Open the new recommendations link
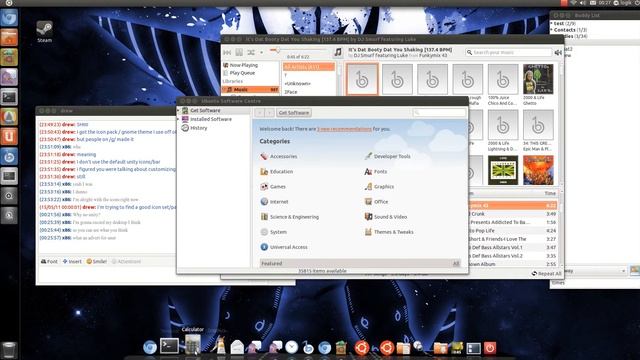This screenshot has width=640, height=360. coord(344,129)
